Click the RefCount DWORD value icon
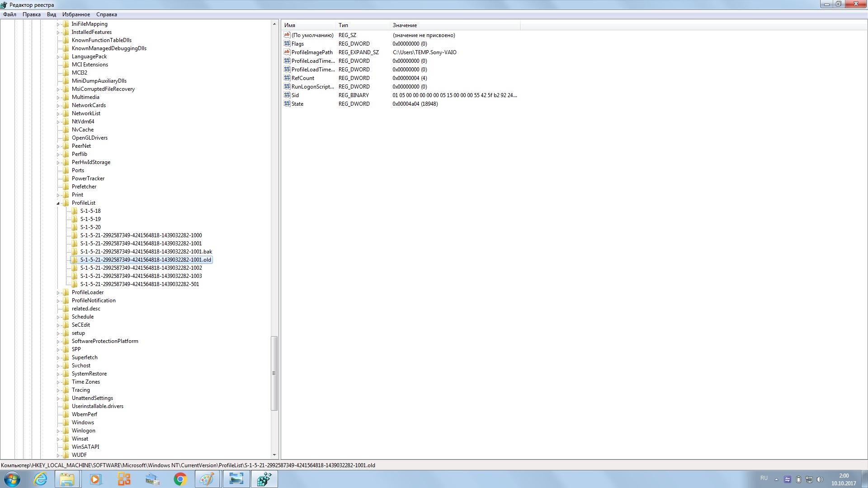This screenshot has height=488, width=868. point(287,78)
